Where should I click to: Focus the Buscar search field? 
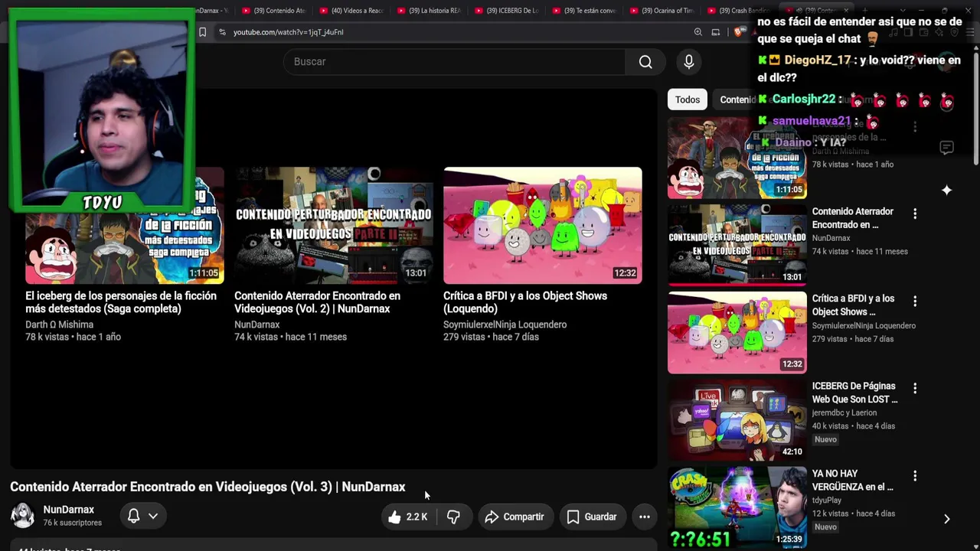[x=455, y=62]
